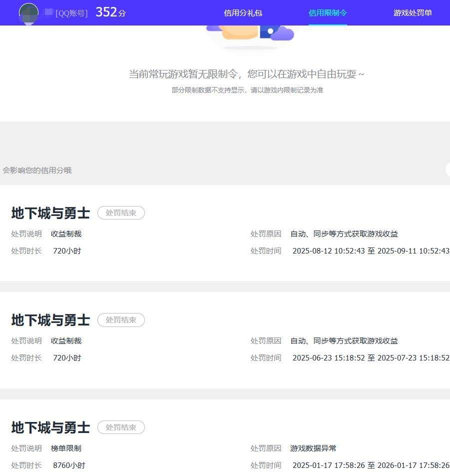Click 地下城与勇士 title of 2025-06-23 record
The image size is (450, 476).
[50, 320]
